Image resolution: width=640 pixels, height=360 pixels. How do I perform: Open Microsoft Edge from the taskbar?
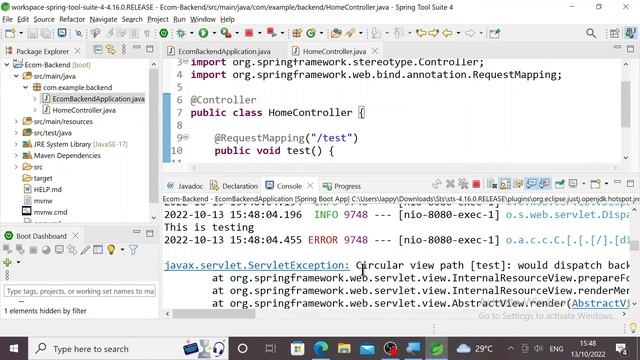(x=321, y=349)
